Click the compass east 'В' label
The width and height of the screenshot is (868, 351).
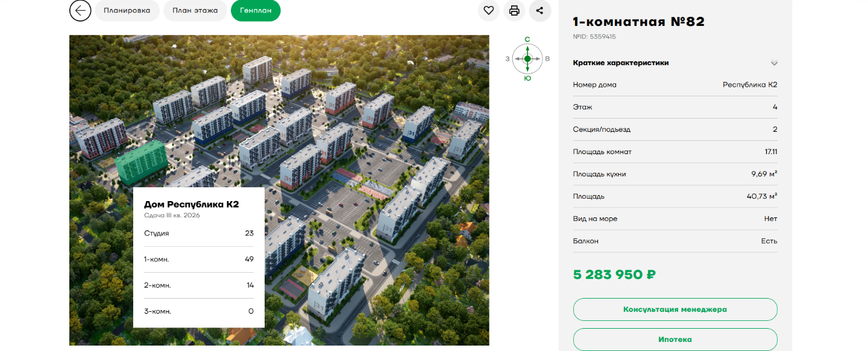click(x=547, y=59)
